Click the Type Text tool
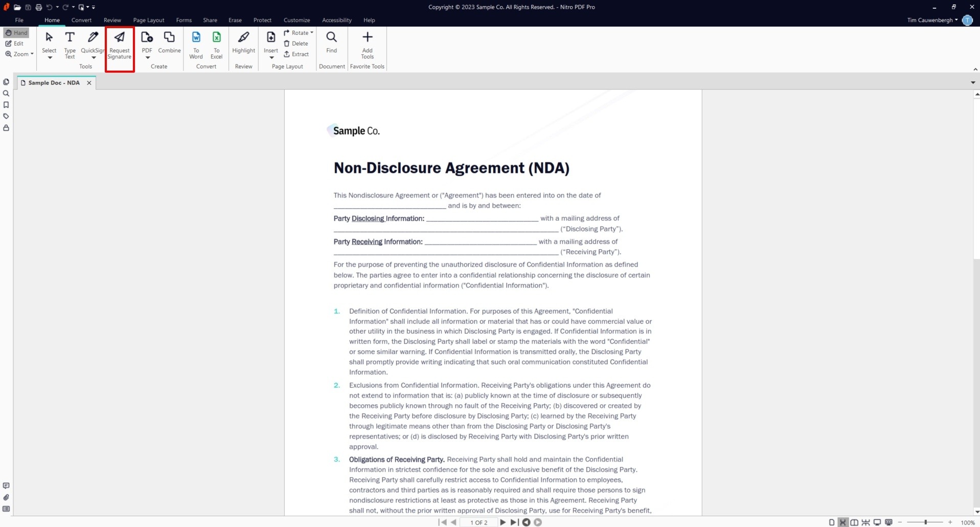Image resolution: width=980 pixels, height=527 pixels. 70,43
